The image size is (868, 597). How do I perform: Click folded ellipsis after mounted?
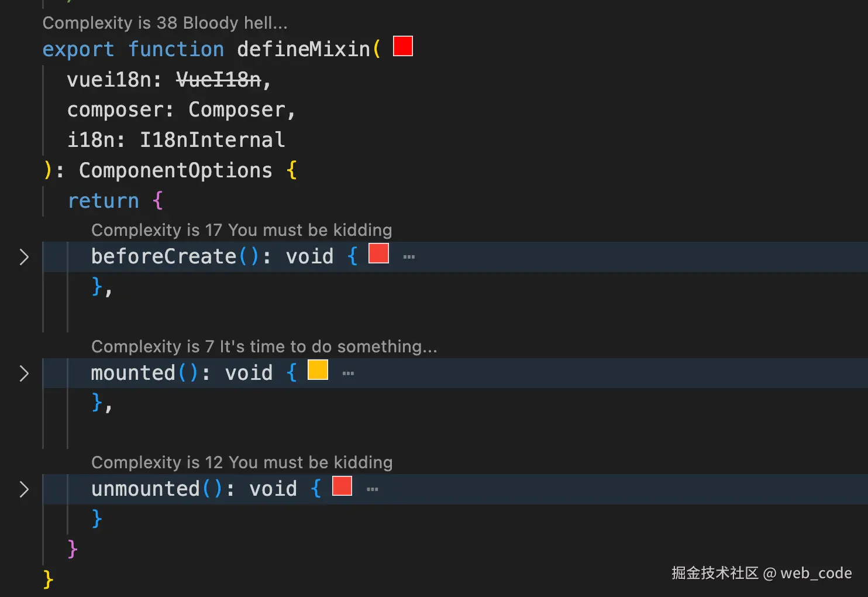[x=348, y=373]
